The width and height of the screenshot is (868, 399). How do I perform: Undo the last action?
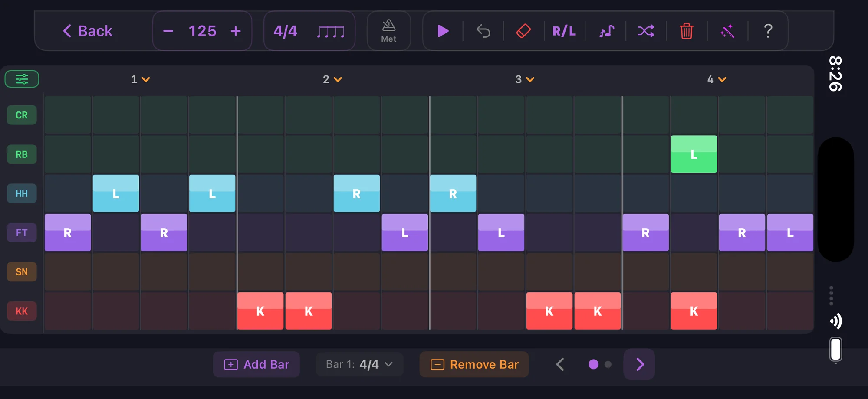483,31
